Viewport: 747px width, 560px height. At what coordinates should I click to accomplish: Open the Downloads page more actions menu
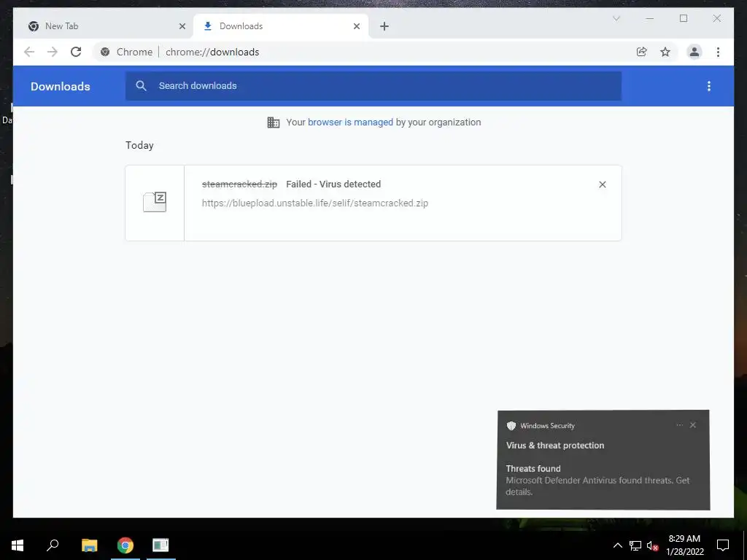[x=709, y=86]
